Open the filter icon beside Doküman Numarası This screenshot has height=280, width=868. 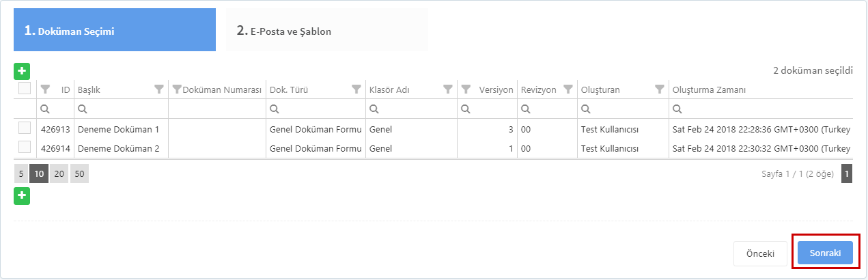click(177, 89)
